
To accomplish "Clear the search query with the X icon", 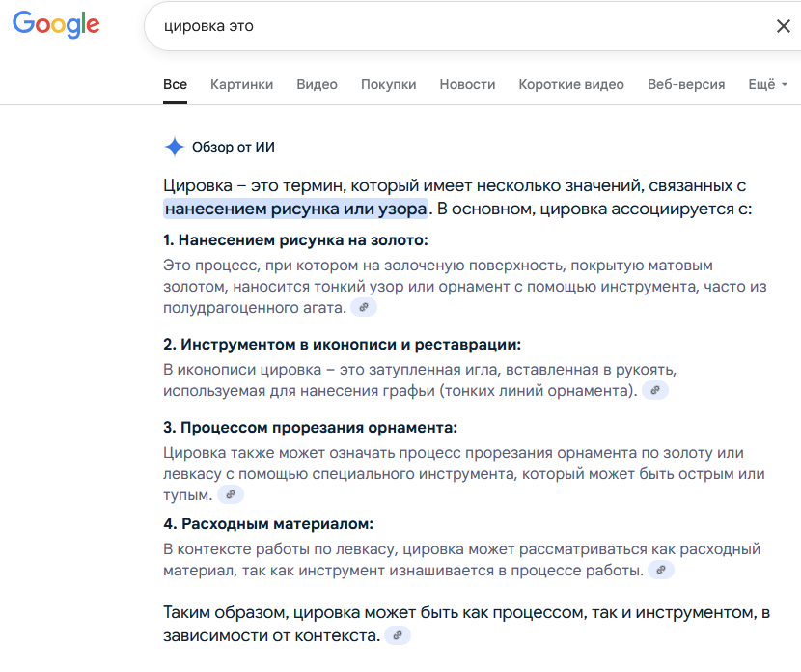I will [x=784, y=26].
